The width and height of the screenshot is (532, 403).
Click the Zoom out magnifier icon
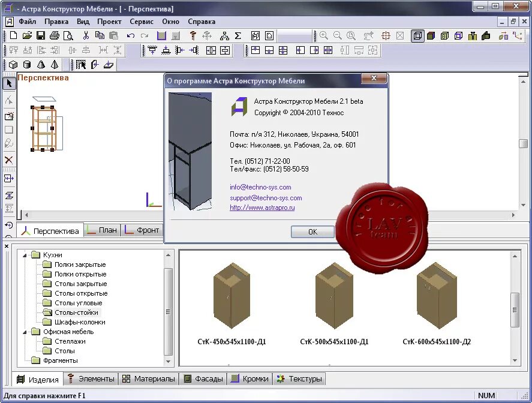[337, 35]
